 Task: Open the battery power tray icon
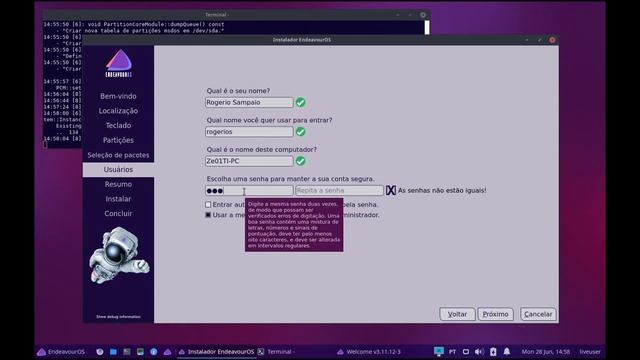(x=493, y=352)
